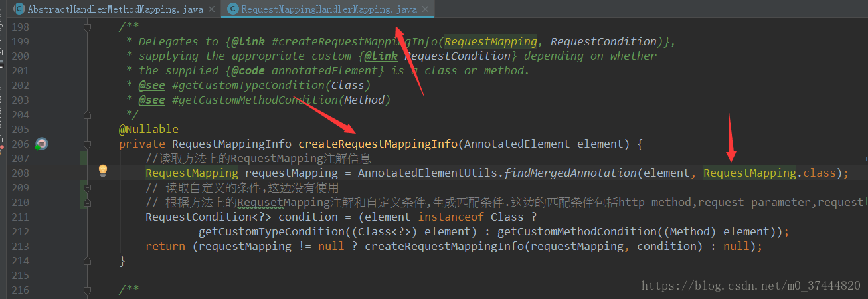The height and width of the screenshot is (299, 868).
Task: Click class icon on RequestMappingHandlerMapping tab
Action: (232, 9)
